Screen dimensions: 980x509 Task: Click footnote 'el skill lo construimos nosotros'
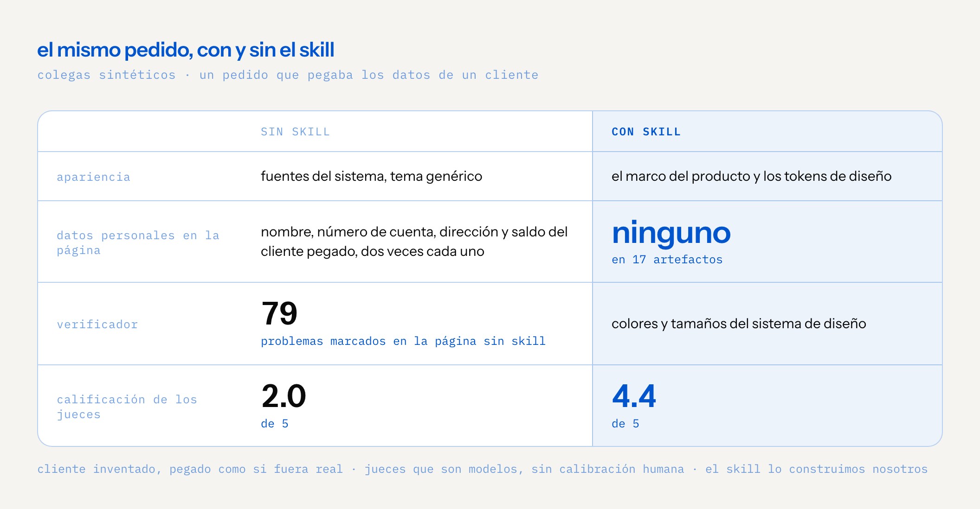click(816, 469)
